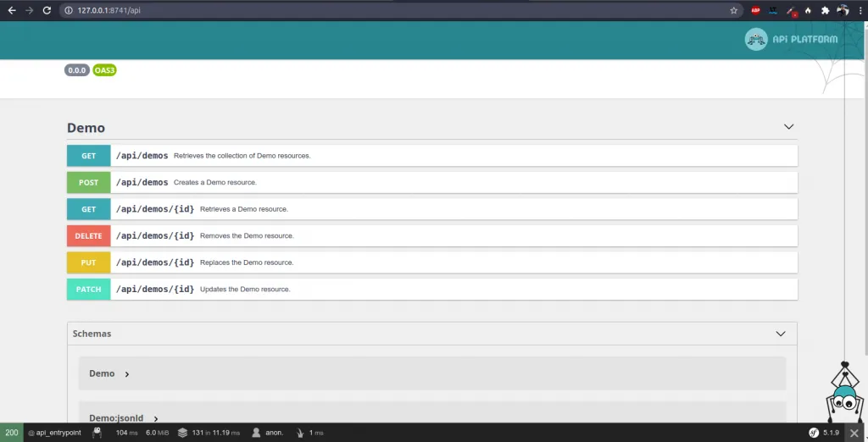Bookmark this page with the star icon
The image size is (868, 442).
pos(733,11)
